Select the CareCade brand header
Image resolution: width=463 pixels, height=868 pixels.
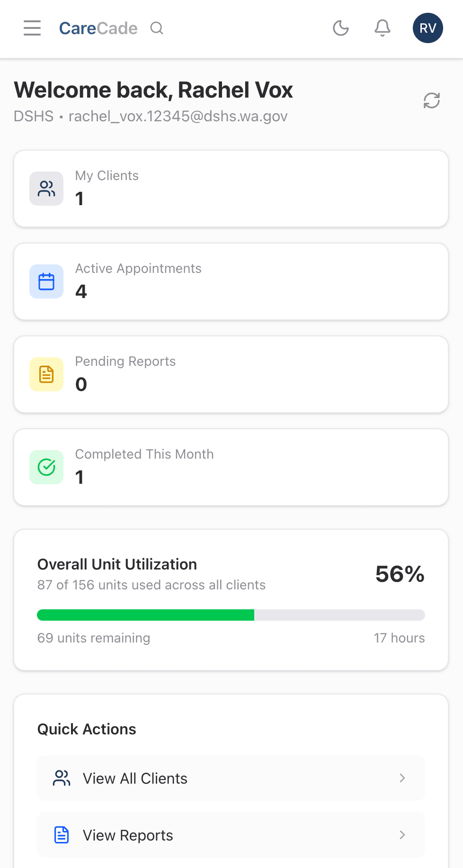point(98,28)
